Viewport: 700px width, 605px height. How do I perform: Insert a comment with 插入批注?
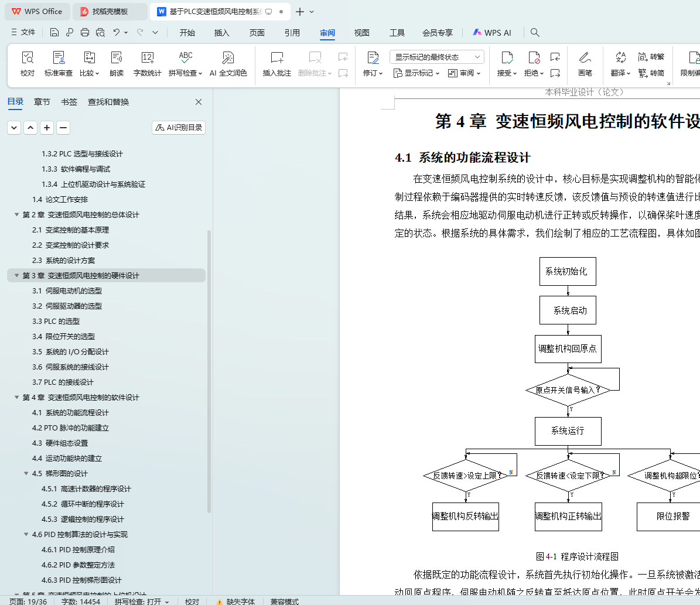click(x=277, y=64)
